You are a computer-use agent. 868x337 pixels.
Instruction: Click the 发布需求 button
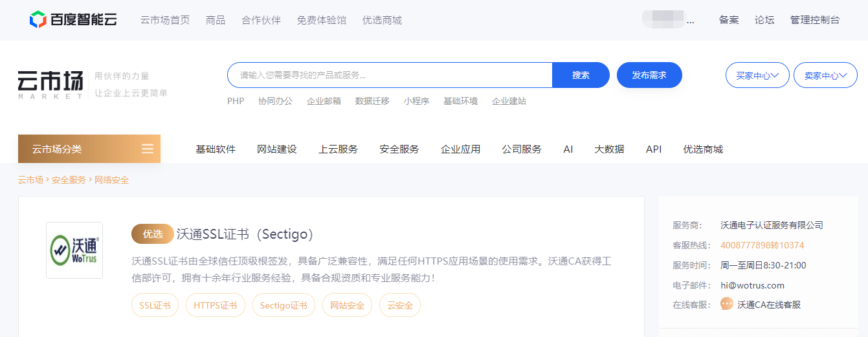pos(649,75)
